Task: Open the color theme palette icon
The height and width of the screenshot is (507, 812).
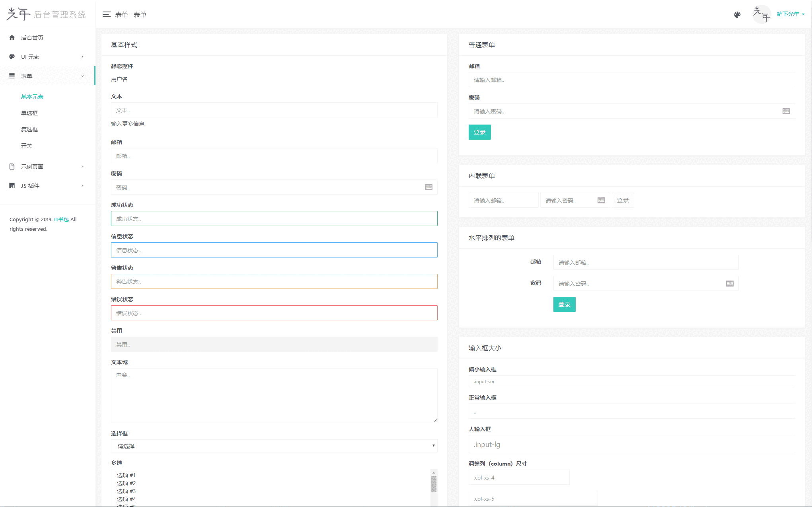Action: (737, 15)
